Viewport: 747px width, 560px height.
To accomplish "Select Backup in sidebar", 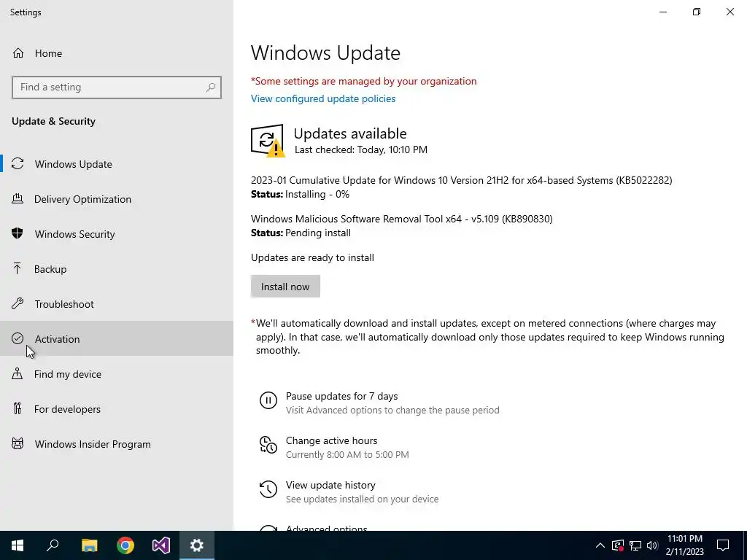I will coord(117,269).
